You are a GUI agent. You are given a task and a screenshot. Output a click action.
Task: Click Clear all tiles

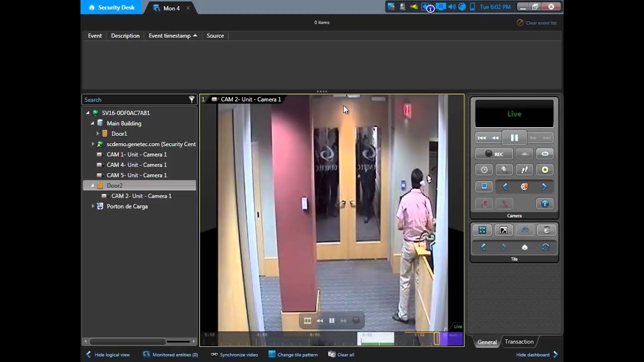341,354
